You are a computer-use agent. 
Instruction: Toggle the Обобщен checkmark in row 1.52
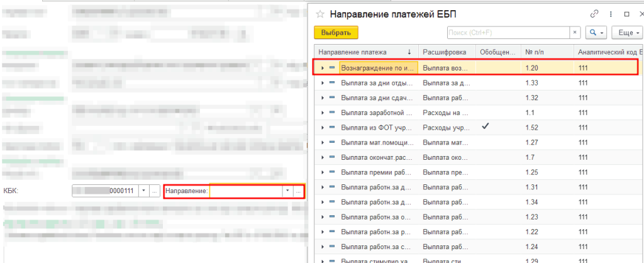[486, 127]
